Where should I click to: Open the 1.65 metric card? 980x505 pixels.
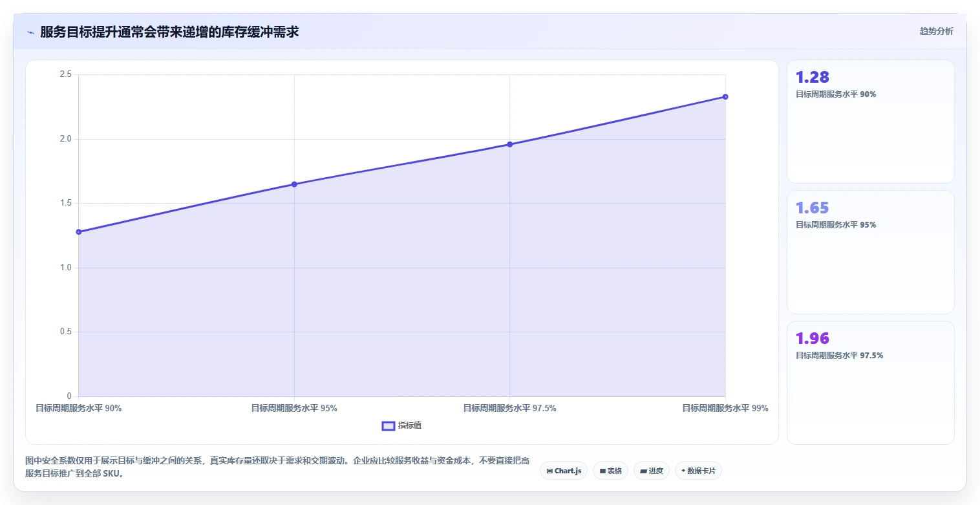tap(870, 252)
